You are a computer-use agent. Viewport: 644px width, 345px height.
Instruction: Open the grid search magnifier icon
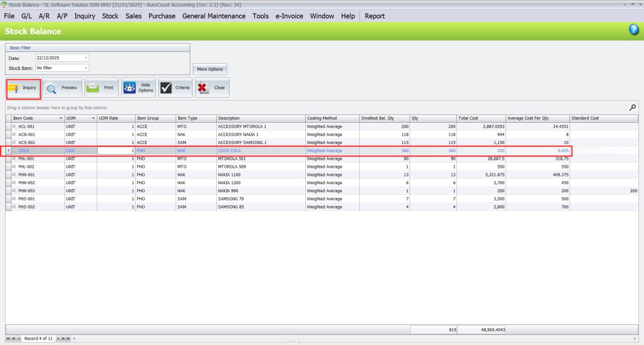coord(632,108)
